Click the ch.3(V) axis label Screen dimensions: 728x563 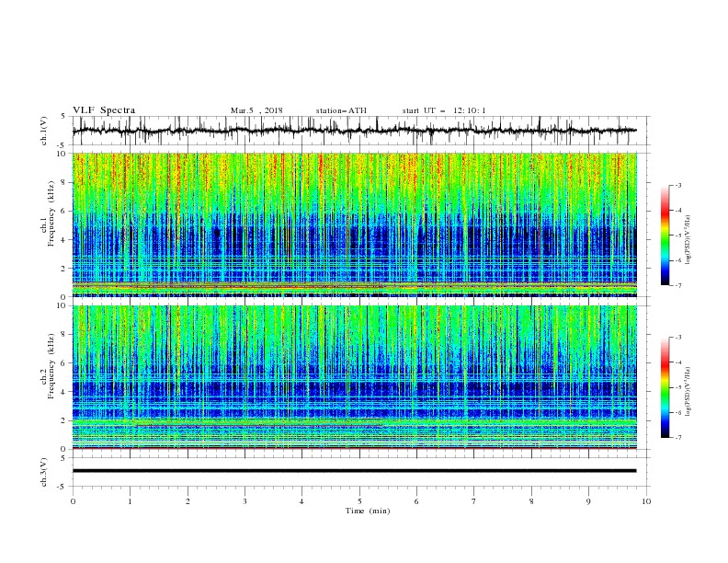pyautogui.click(x=44, y=472)
